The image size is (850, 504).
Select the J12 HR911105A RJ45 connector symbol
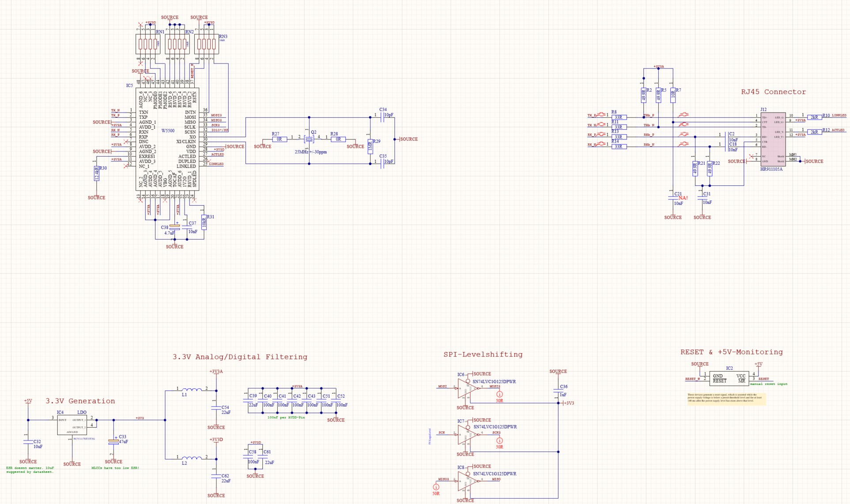click(x=773, y=139)
